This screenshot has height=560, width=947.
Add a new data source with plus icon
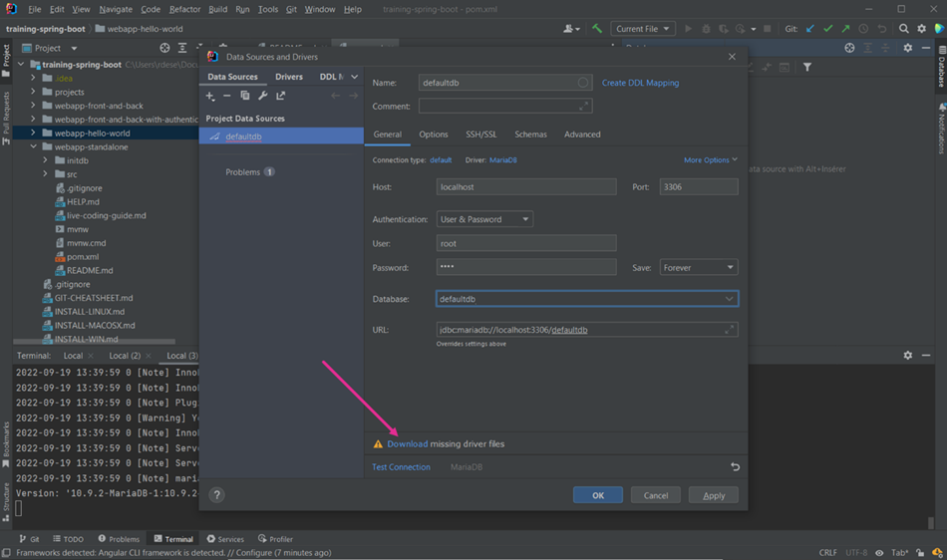coord(209,96)
